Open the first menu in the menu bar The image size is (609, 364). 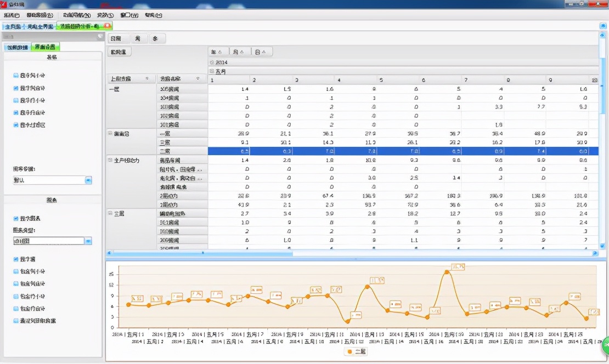(12, 15)
